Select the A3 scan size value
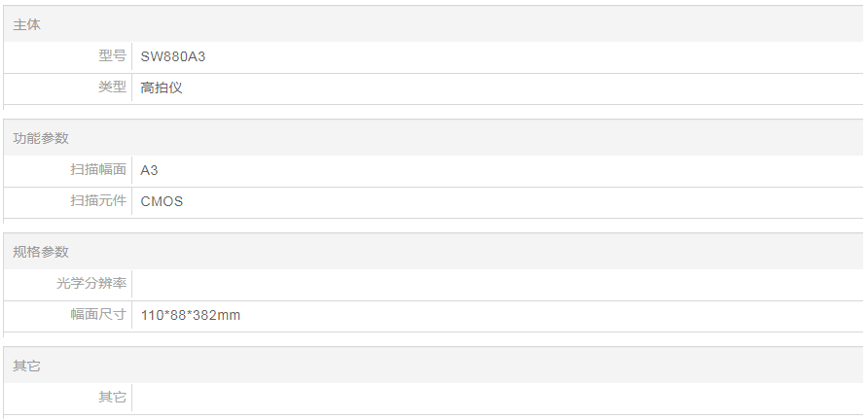Screen dimensions: 868x419 click(x=149, y=170)
